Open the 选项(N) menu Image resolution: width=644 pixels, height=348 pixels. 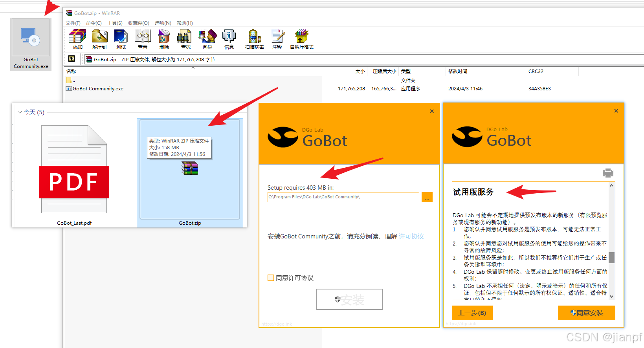pos(163,23)
